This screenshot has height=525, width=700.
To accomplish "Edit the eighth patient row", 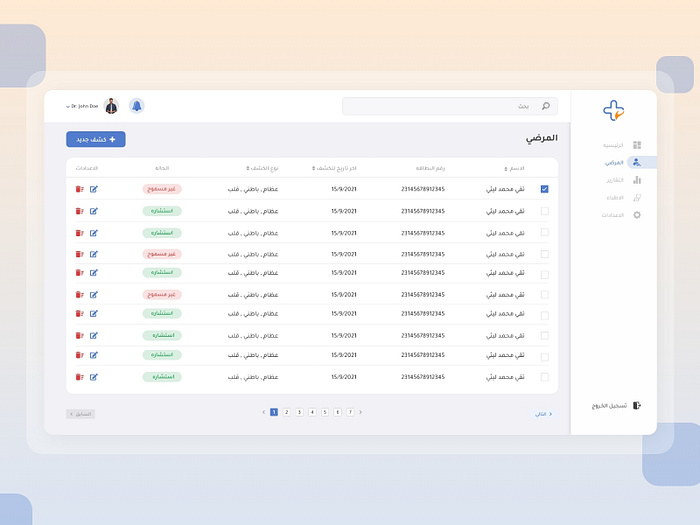I will pos(94,336).
